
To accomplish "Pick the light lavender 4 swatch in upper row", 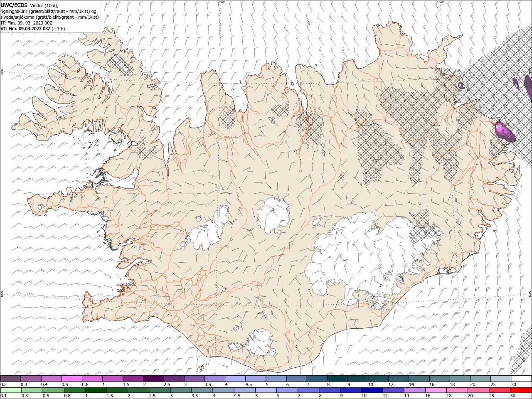I will pos(235,378).
